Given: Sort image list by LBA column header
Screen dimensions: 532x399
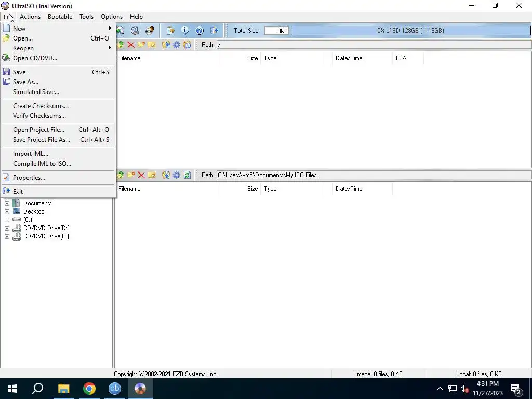Looking at the screenshot, I should pos(408,58).
